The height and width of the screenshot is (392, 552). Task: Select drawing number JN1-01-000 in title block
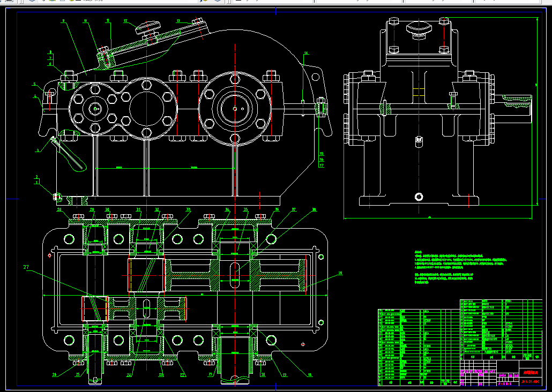click(x=531, y=381)
